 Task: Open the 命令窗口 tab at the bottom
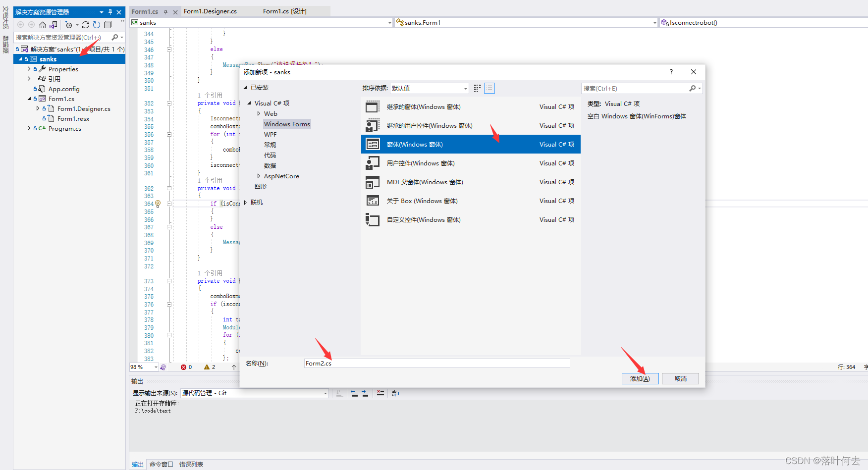(x=162, y=465)
